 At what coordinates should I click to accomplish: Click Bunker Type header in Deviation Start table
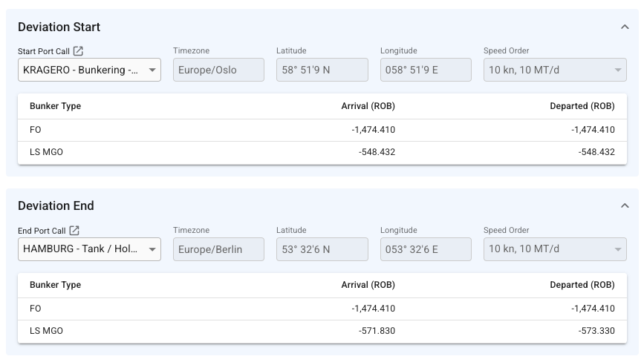(55, 106)
